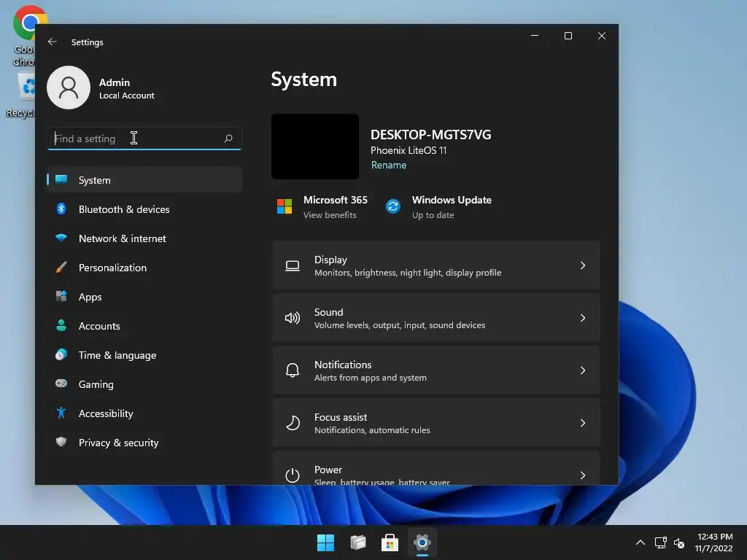Click the Accessibility figure icon
This screenshot has width=747, height=560.
tap(61, 413)
